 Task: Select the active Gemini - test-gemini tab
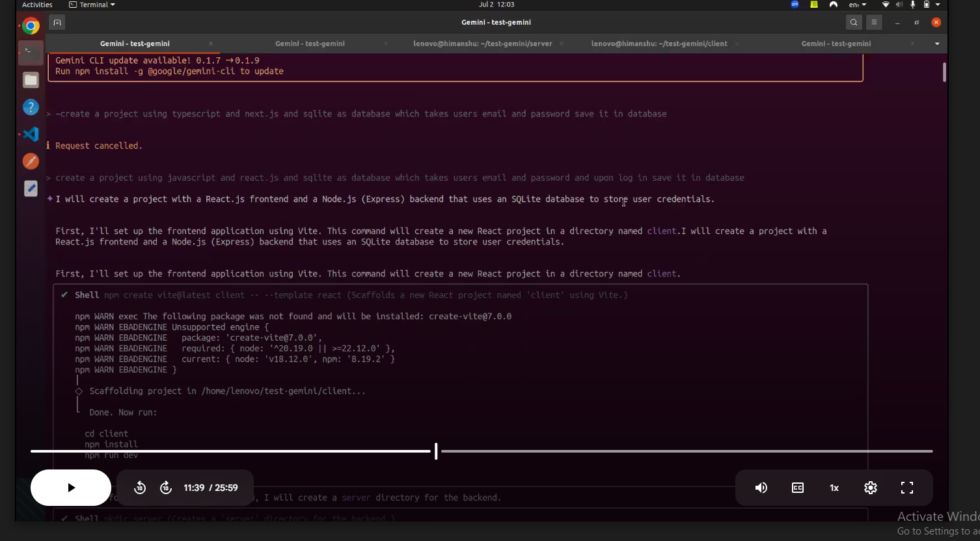coord(135,44)
